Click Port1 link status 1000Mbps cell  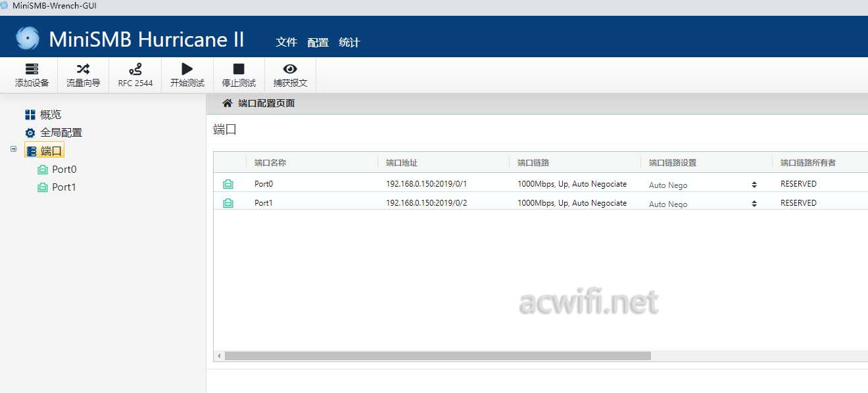coord(572,203)
